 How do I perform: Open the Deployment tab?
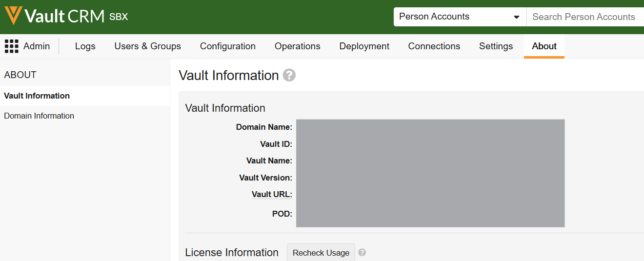pos(364,46)
